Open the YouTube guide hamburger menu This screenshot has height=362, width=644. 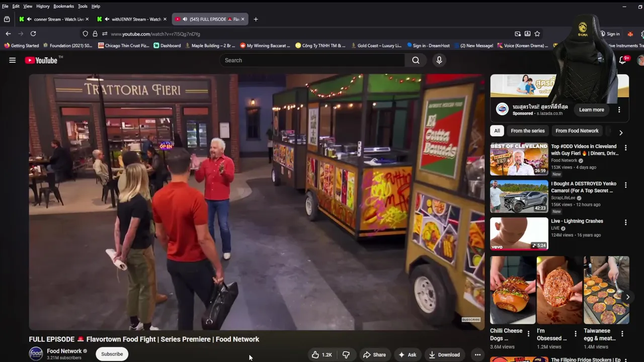tap(12, 60)
